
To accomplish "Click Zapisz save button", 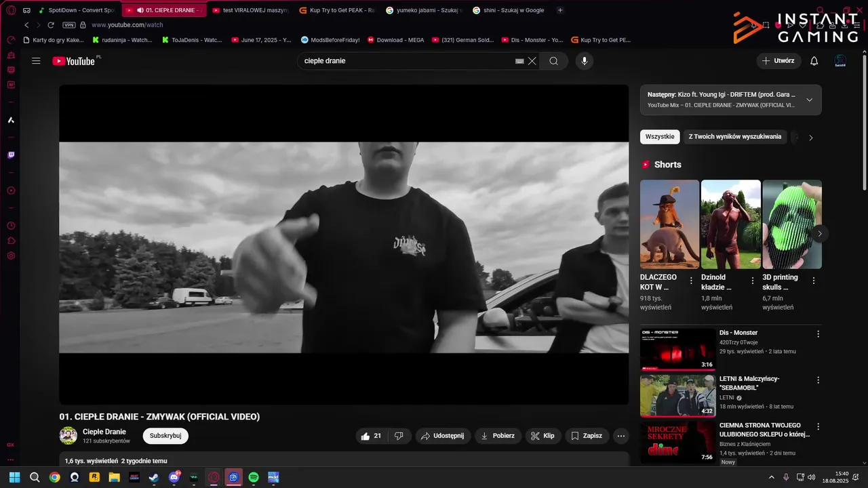I will click(587, 436).
